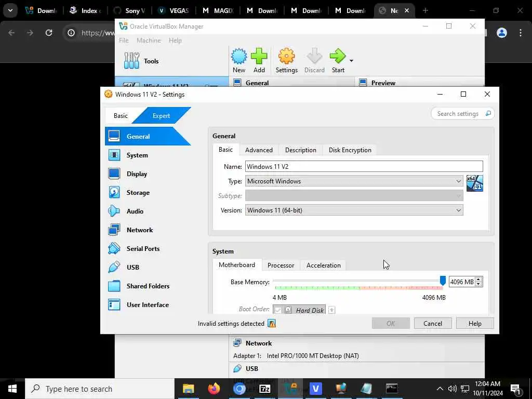532x399 pixels.
Task: Increase Base Memory with the stepper arrows
Action: pos(478,279)
